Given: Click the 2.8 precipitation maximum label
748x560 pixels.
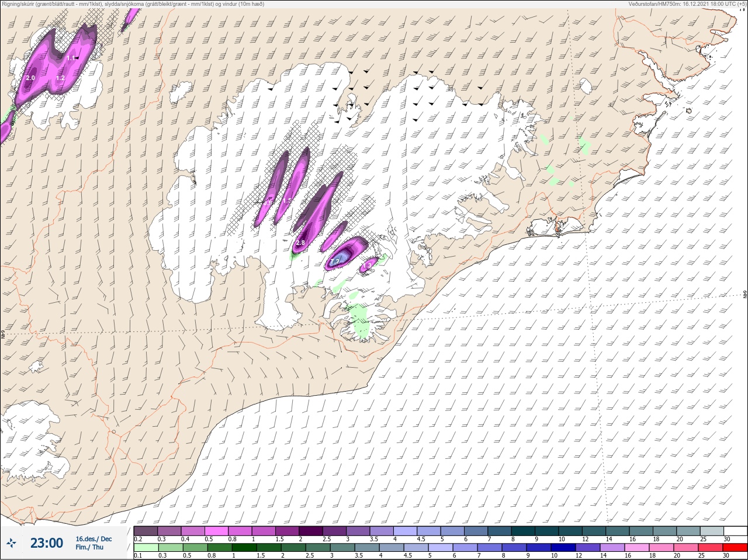Looking at the screenshot, I should (301, 243).
